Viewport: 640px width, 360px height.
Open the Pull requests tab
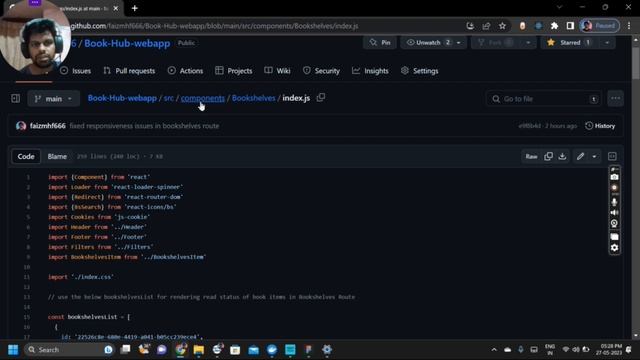point(129,71)
